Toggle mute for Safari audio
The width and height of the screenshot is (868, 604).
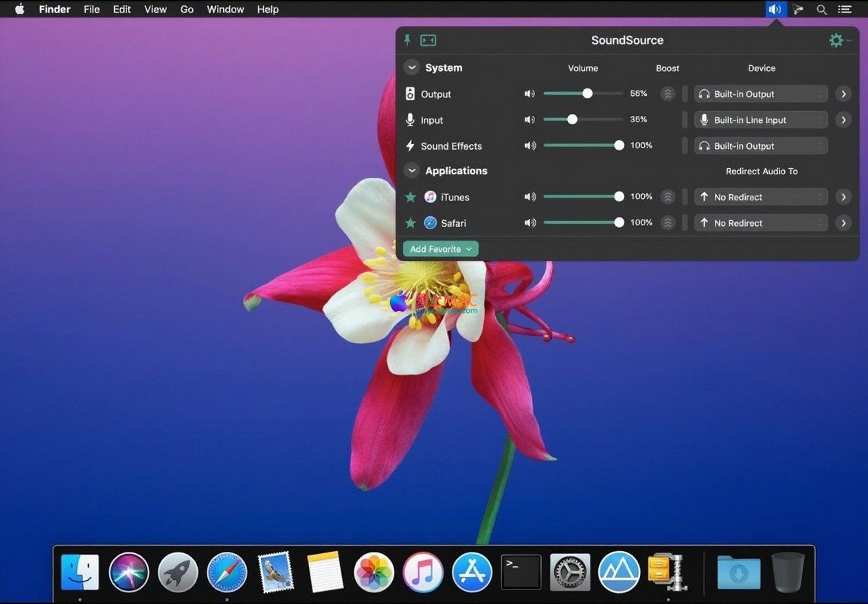[x=529, y=223]
